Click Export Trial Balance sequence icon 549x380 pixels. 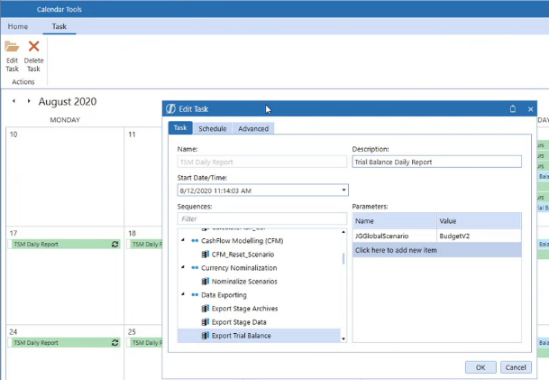pos(206,336)
